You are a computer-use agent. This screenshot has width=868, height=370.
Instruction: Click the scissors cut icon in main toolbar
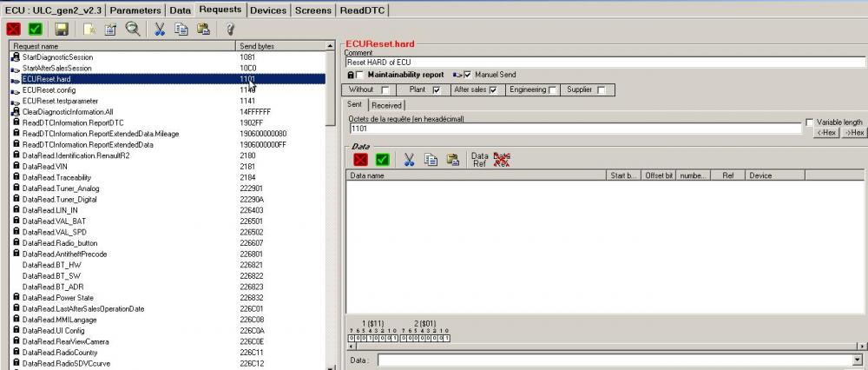click(x=160, y=29)
